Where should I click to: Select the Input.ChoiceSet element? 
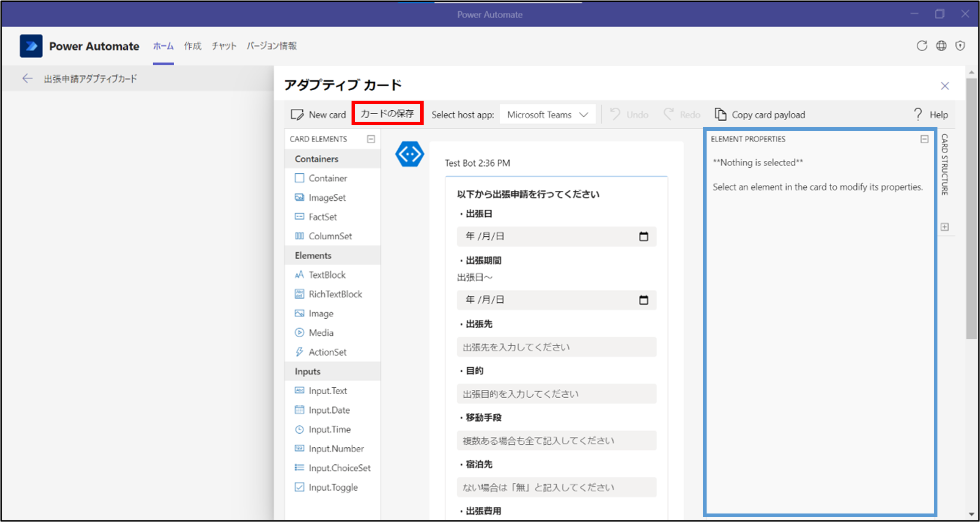click(333, 468)
